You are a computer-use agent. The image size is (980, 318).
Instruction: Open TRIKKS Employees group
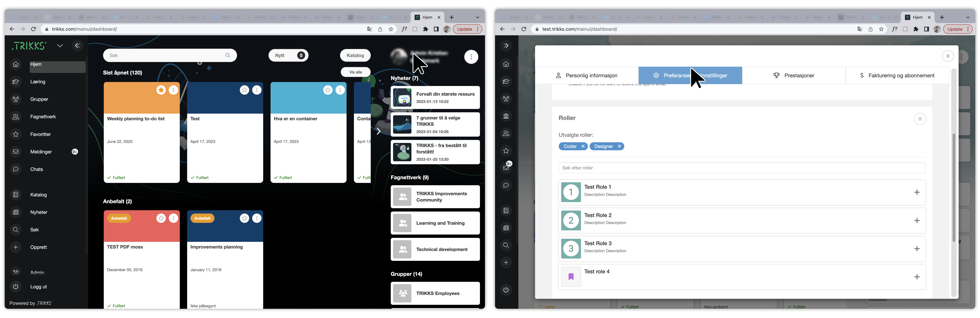click(435, 293)
